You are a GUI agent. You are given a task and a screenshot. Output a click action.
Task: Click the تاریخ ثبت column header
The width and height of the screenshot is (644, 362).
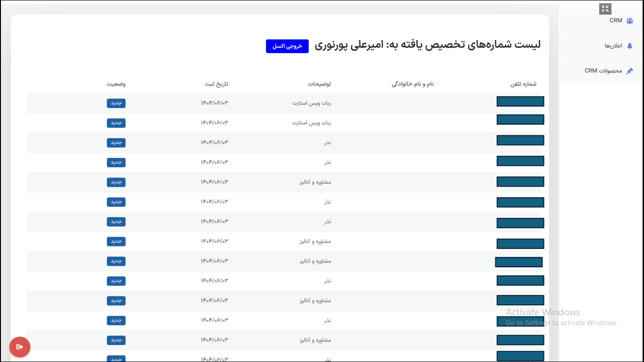[216, 84]
